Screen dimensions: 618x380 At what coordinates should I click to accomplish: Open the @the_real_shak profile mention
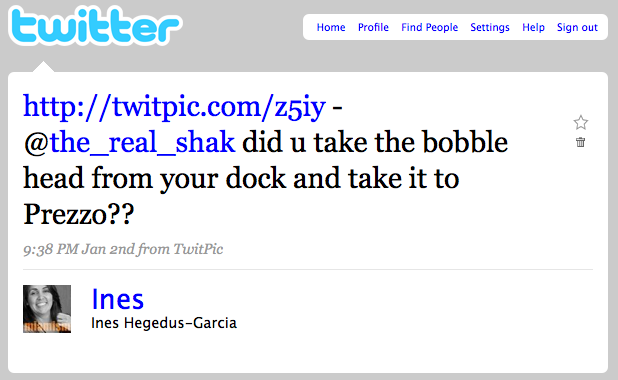[x=129, y=142]
